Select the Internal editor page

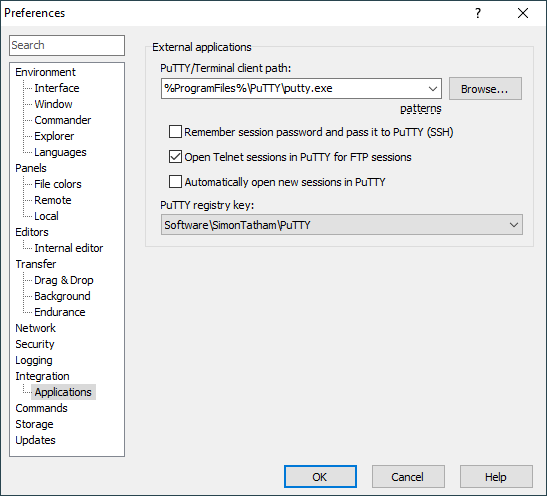point(68,248)
